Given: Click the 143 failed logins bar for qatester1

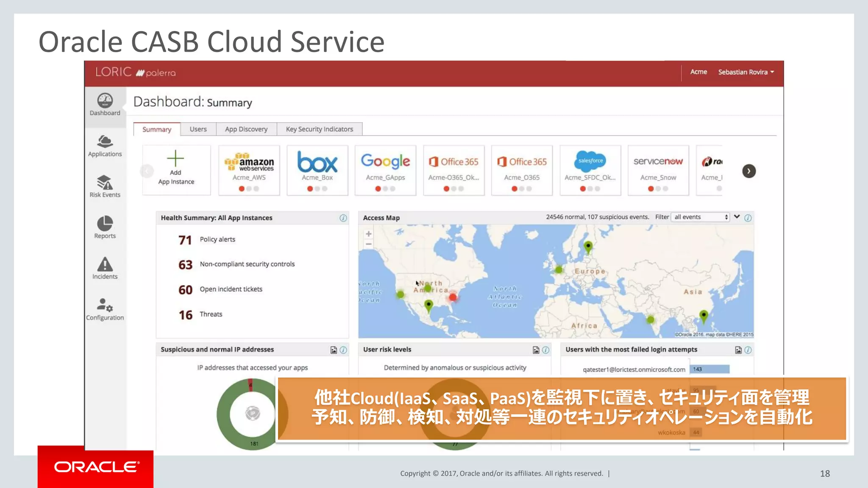Looking at the screenshot, I should coord(709,369).
